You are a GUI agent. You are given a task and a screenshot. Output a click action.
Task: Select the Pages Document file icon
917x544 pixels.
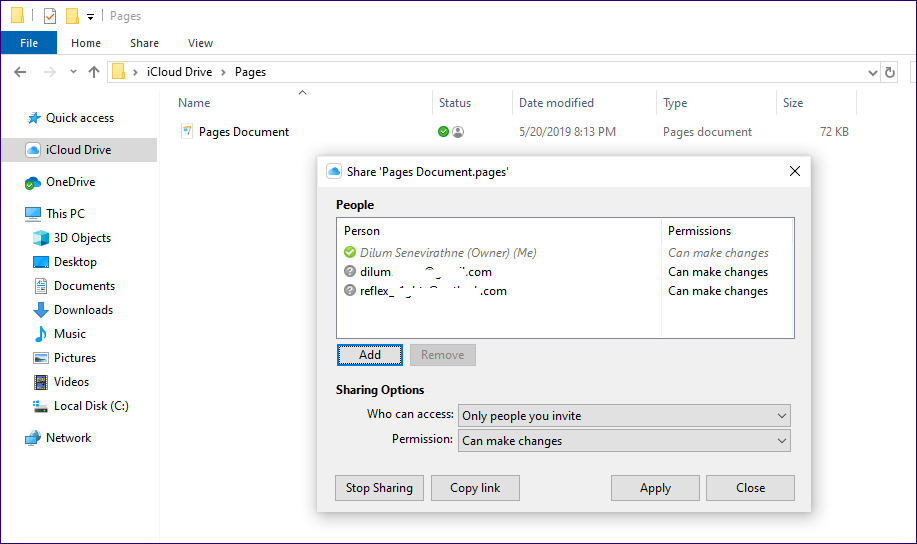[x=187, y=131]
